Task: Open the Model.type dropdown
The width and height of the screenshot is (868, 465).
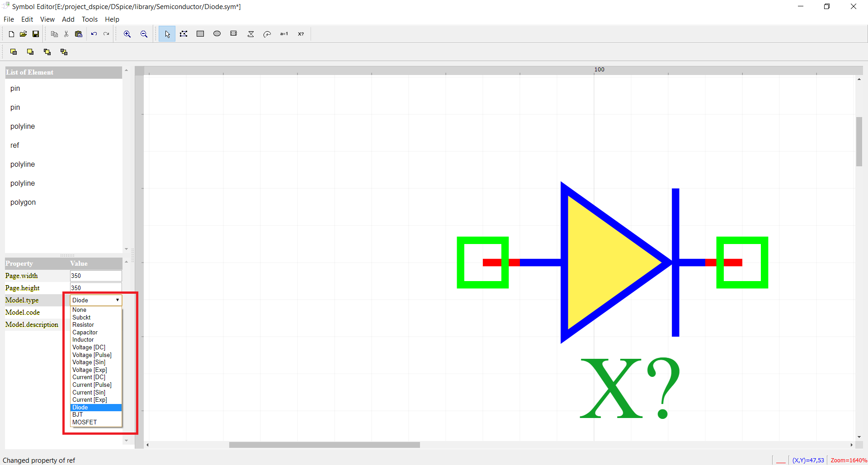Action: pyautogui.click(x=117, y=300)
